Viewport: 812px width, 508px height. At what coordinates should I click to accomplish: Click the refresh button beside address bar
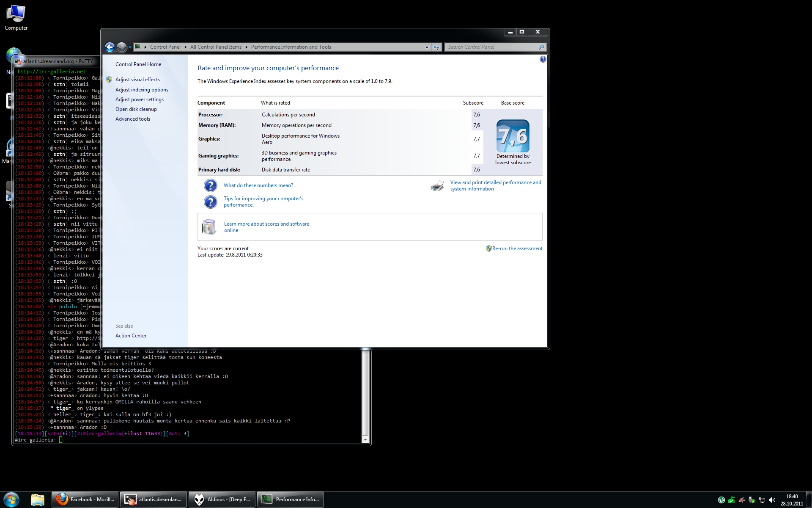click(x=437, y=47)
